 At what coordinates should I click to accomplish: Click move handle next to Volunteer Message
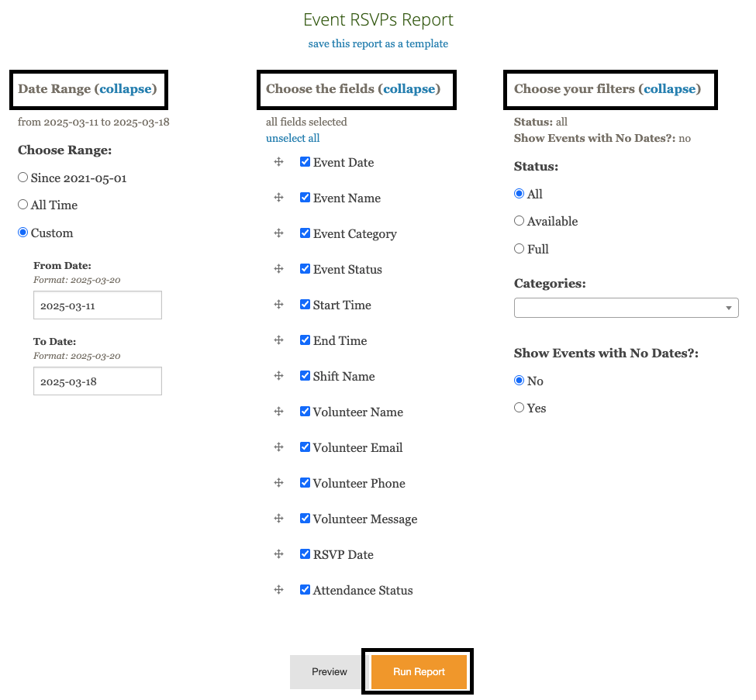coord(278,519)
